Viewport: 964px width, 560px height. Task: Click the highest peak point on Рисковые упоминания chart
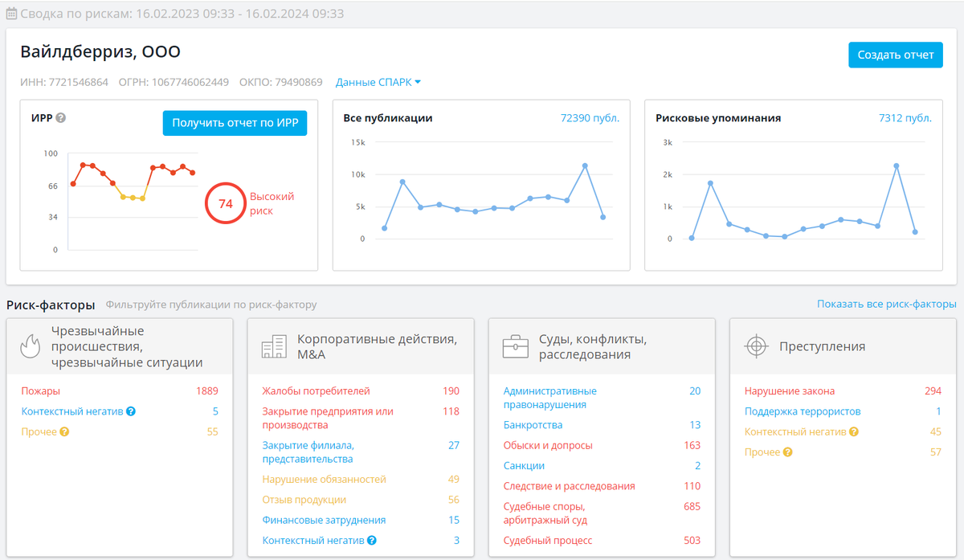coord(896,166)
